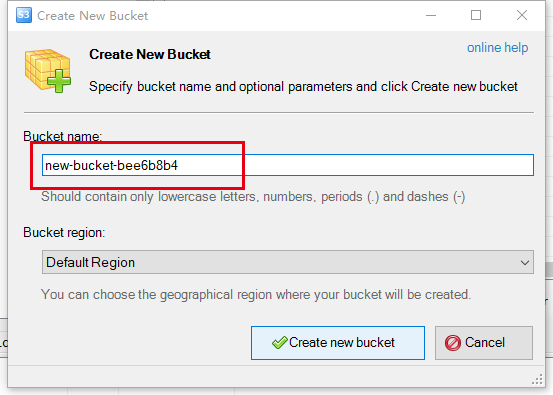The image size is (553, 395).
Task: Click the "Bucket name:" label
Action: [62, 136]
